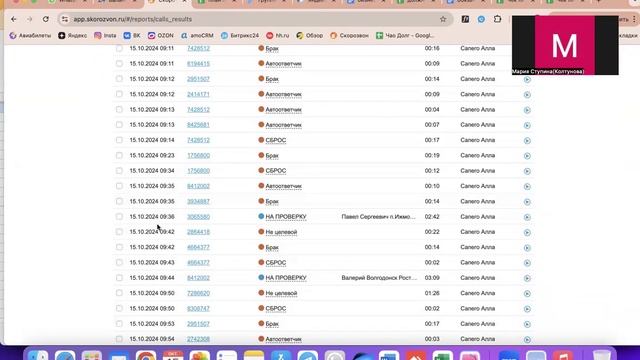View site information icon in address bar

coord(65,19)
